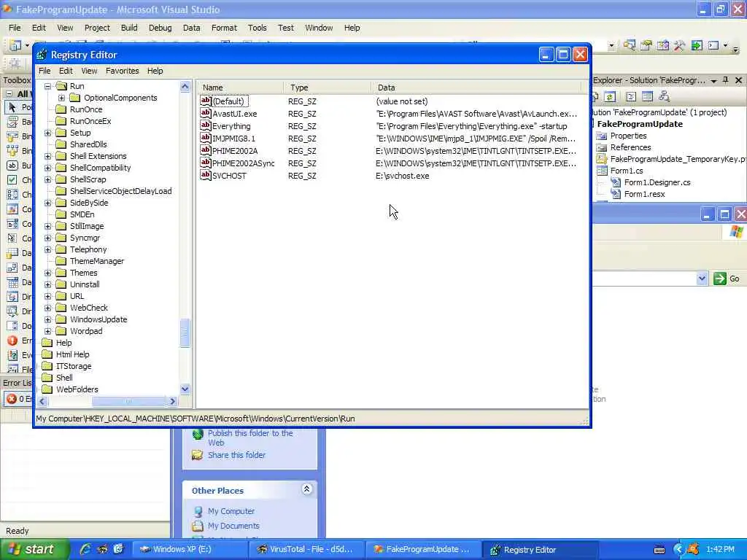Select Pointer tool in Toolbox
The width and height of the screenshot is (747, 560).
[x=19, y=107]
